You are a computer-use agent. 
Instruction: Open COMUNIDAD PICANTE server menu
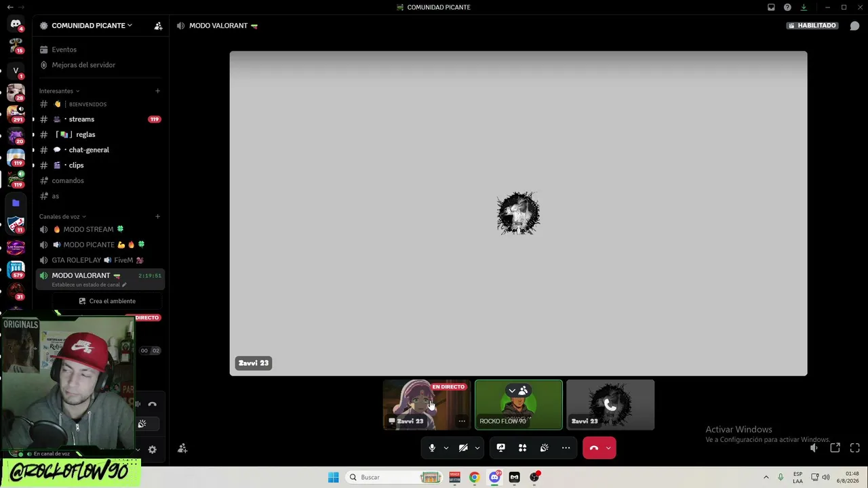pyautogui.click(x=92, y=26)
